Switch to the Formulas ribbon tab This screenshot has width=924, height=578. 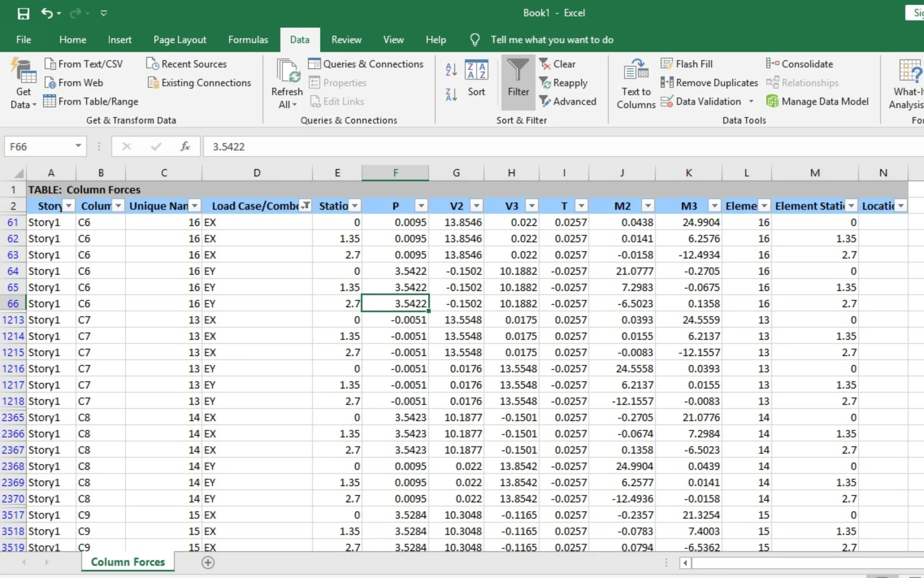tap(248, 40)
